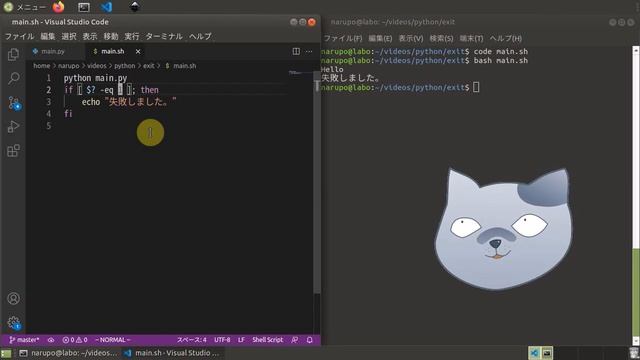The width and height of the screenshot is (640, 360).
Task: Change the UTF-8 encoding setting
Action: tap(222, 340)
